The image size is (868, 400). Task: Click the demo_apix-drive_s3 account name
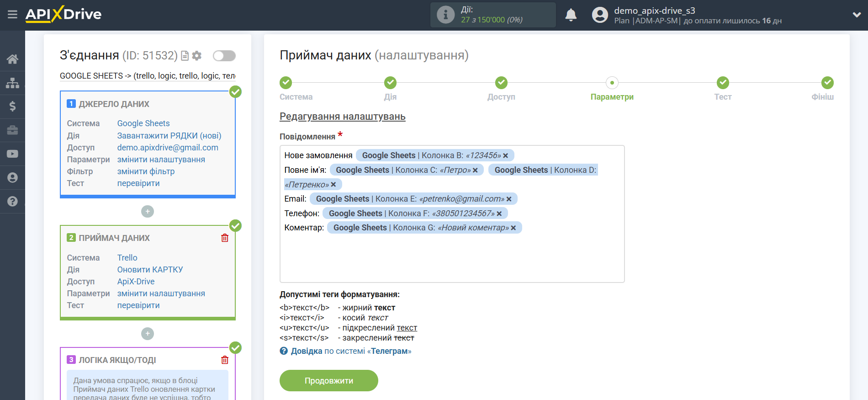pos(655,11)
